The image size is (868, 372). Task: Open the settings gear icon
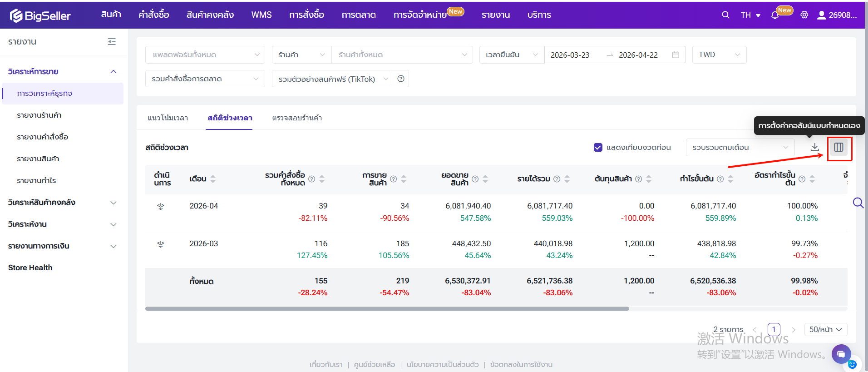pyautogui.click(x=804, y=15)
